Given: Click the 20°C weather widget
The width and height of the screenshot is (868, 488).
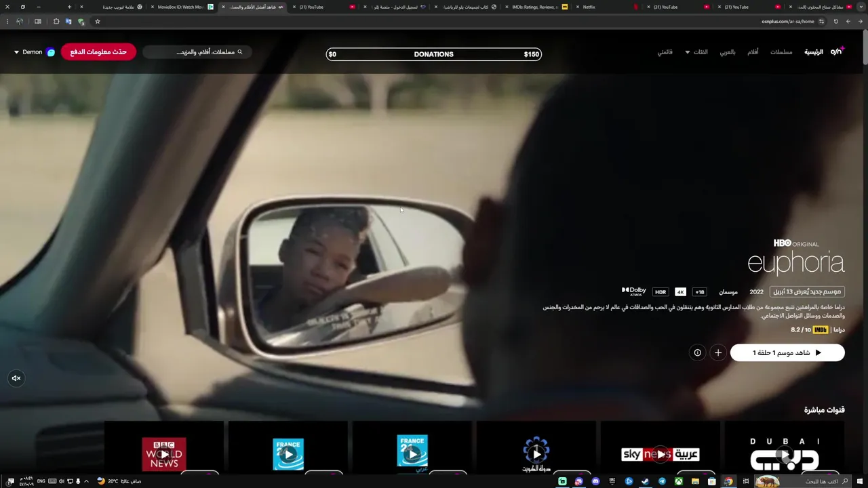Looking at the screenshot, I should tap(119, 481).
